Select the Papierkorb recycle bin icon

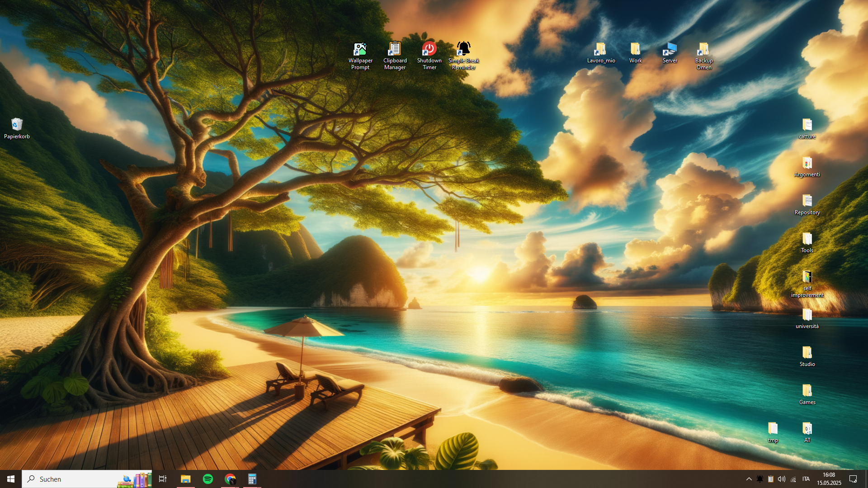coord(17,125)
